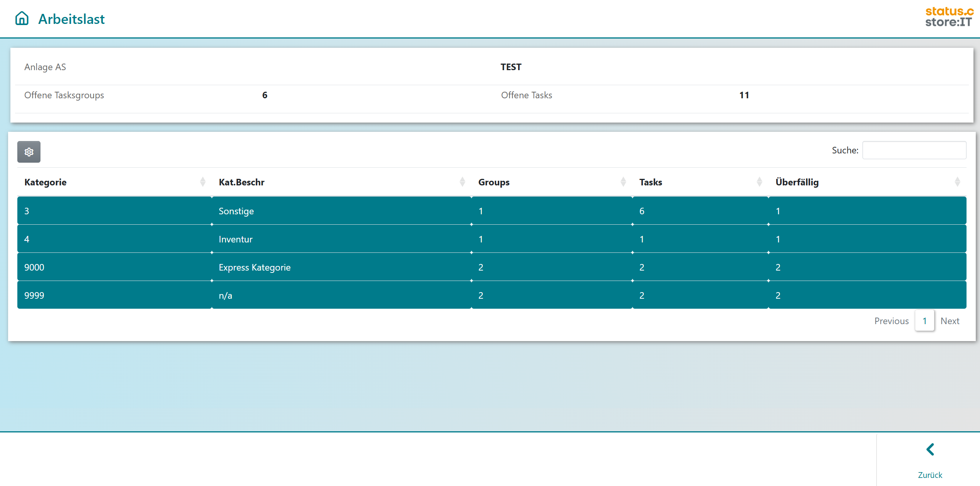Sort by Tasks column arrows
The image size is (980, 486).
759,182
